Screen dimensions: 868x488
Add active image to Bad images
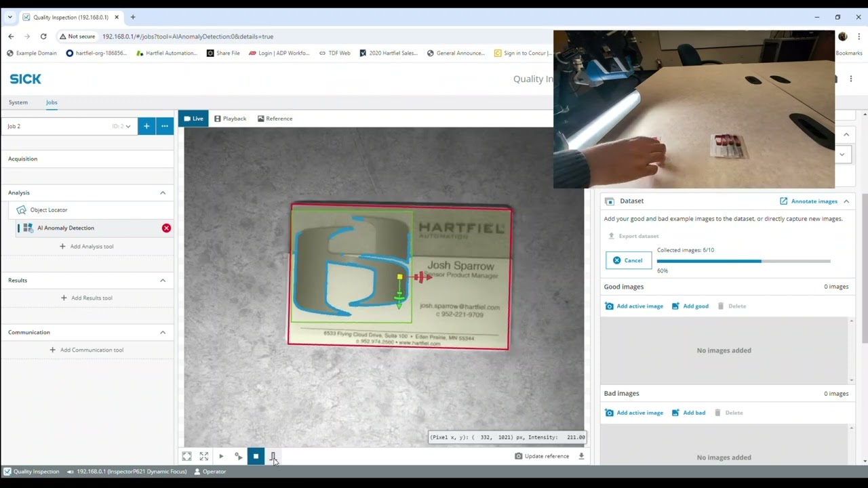pyautogui.click(x=634, y=413)
